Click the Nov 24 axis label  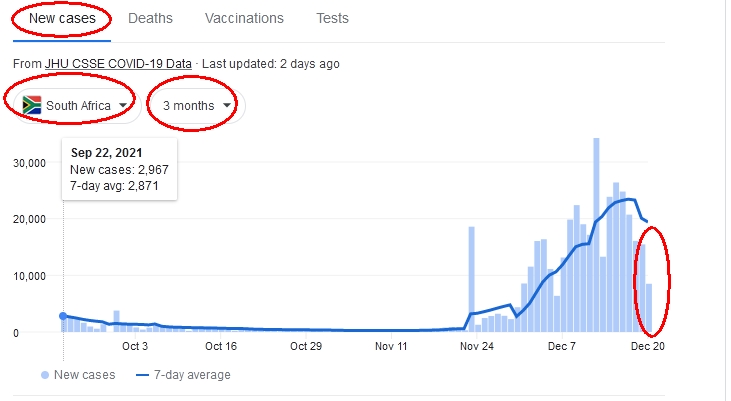476,346
